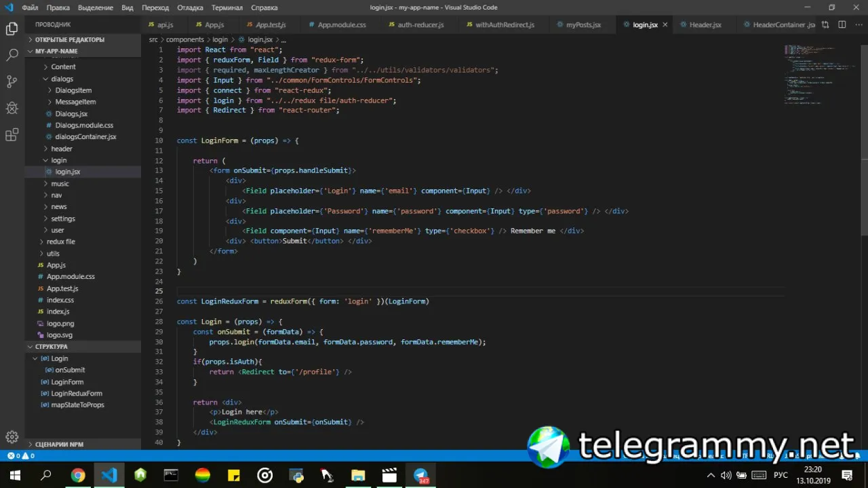Open the Выделение menu
868x488 pixels.
point(95,7)
